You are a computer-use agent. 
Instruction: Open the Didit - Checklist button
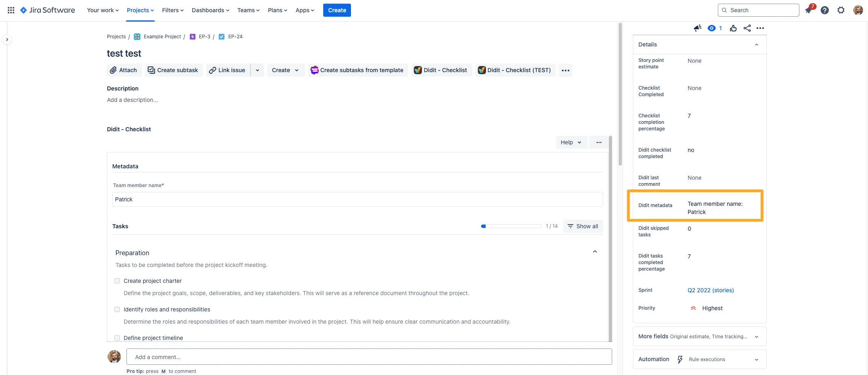441,70
